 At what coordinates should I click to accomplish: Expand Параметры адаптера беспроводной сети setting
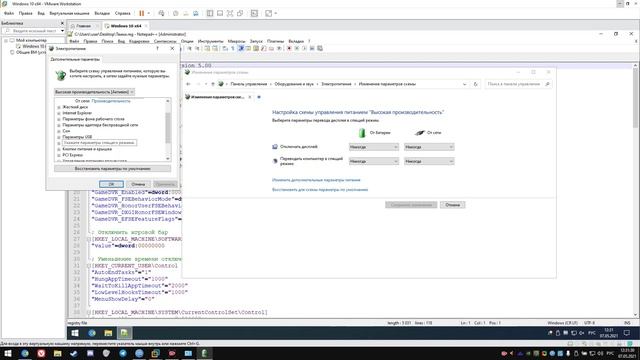59,125
